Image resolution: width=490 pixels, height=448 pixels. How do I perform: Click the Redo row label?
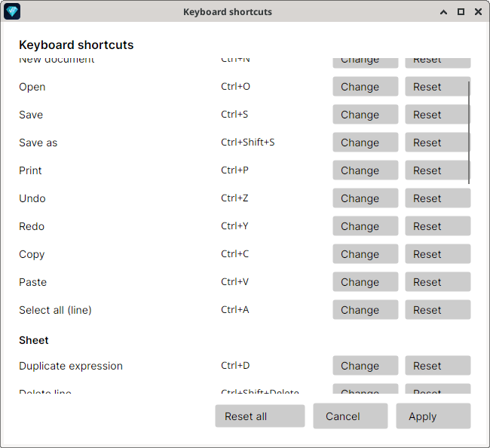[x=32, y=226]
